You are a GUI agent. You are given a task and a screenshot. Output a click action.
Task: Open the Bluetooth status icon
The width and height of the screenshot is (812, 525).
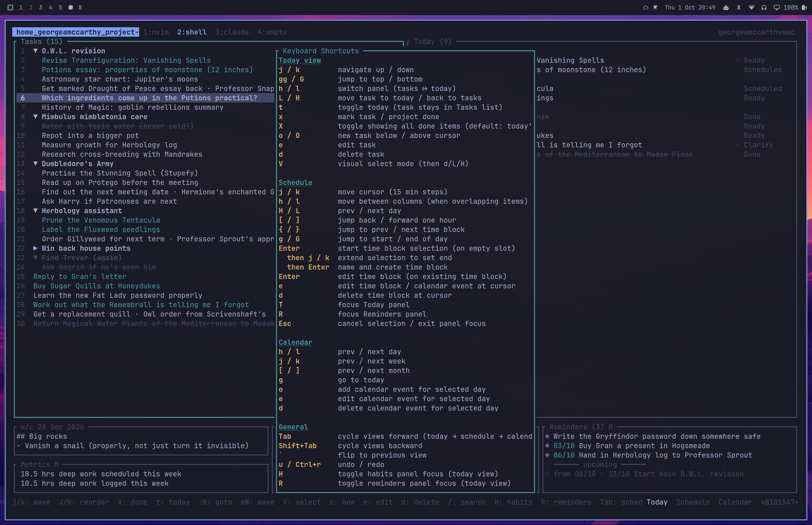739,8
